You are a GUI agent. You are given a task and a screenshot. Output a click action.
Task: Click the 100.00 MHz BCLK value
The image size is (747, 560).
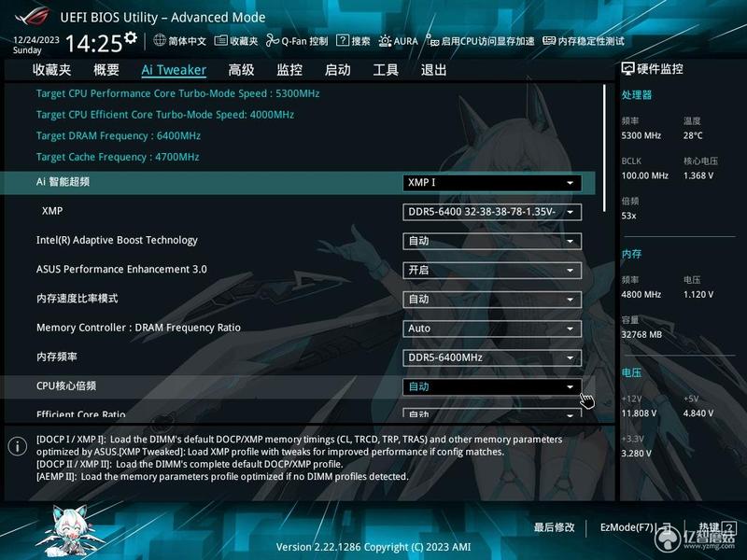pyautogui.click(x=644, y=175)
